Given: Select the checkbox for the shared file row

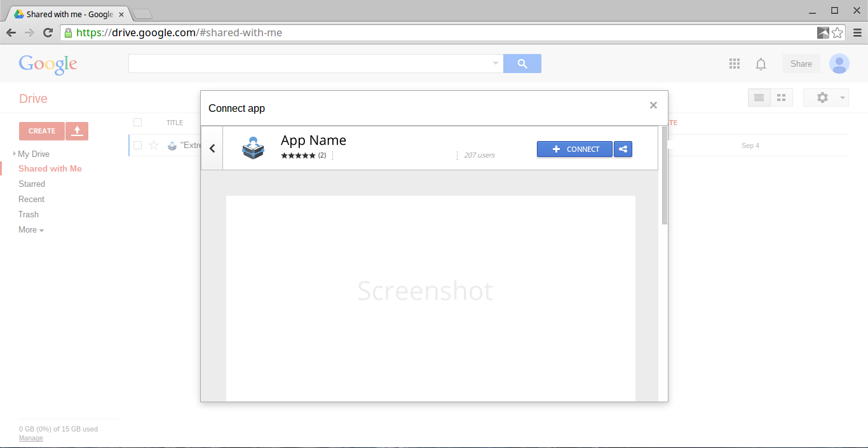Looking at the screenshot, I should coord(137,145).
